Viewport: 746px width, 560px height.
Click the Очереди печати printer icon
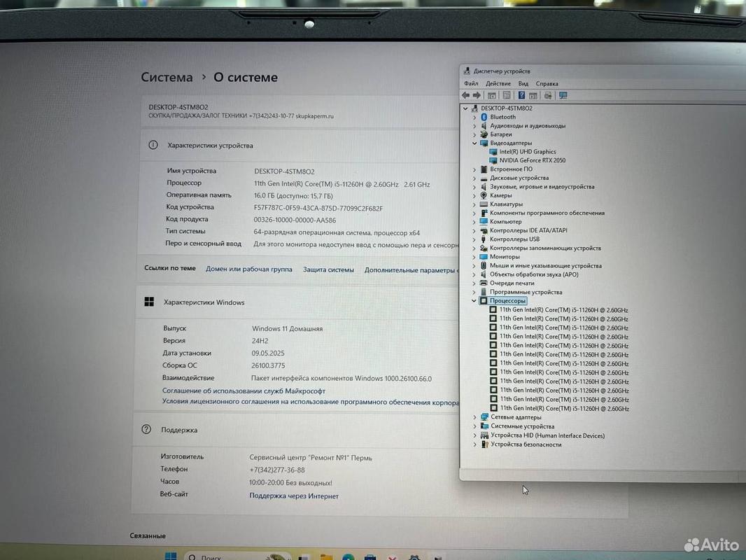(x=484, y=283)
